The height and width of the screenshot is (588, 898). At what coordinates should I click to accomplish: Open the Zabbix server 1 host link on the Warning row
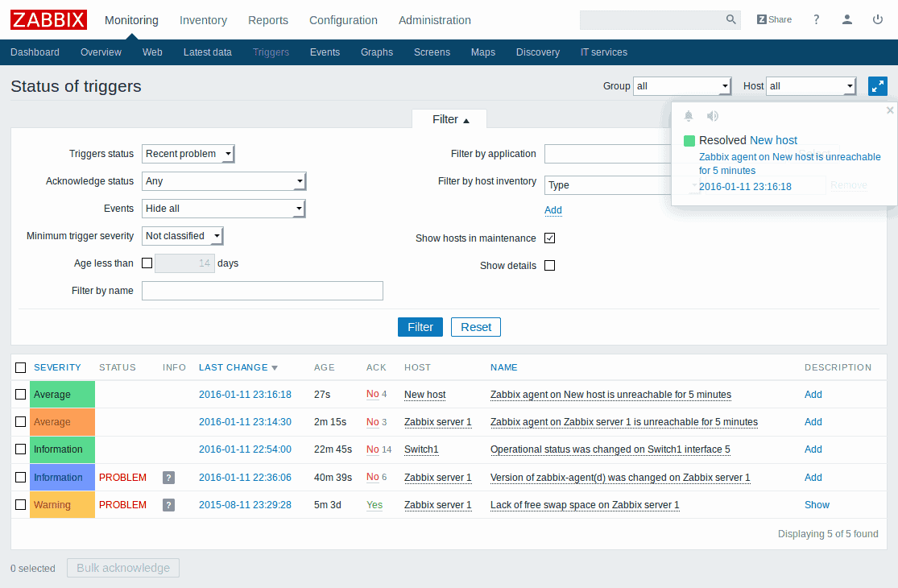point(437,505)
